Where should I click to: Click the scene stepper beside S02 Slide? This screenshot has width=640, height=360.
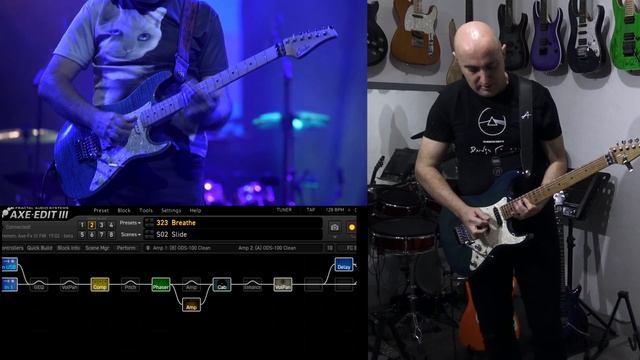pos(149,234)
